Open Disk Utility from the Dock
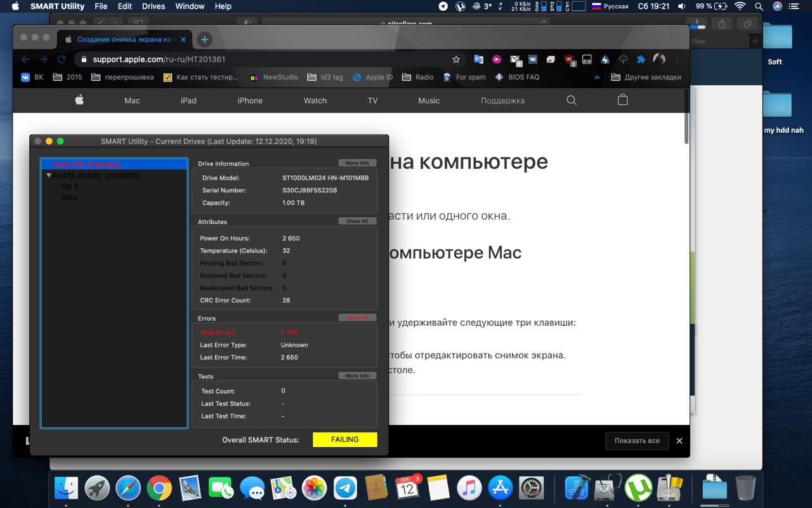The image size is (812, 508). (608, 488)
